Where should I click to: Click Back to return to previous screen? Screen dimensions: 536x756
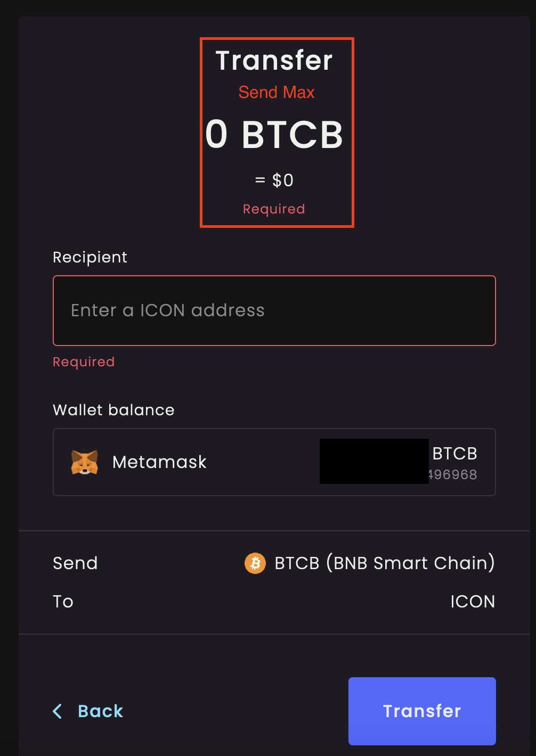pyautogui.click(x=100, y=711)
